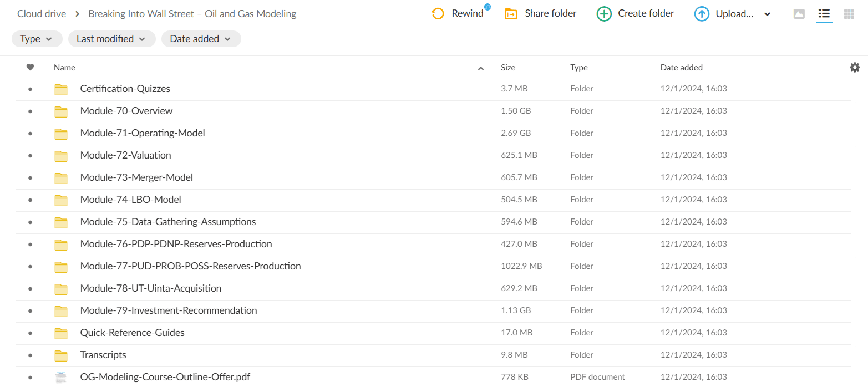The height and width of the screenshot is (392, 868).
Task: Click the Create folder label
Action: click(646, 13)
